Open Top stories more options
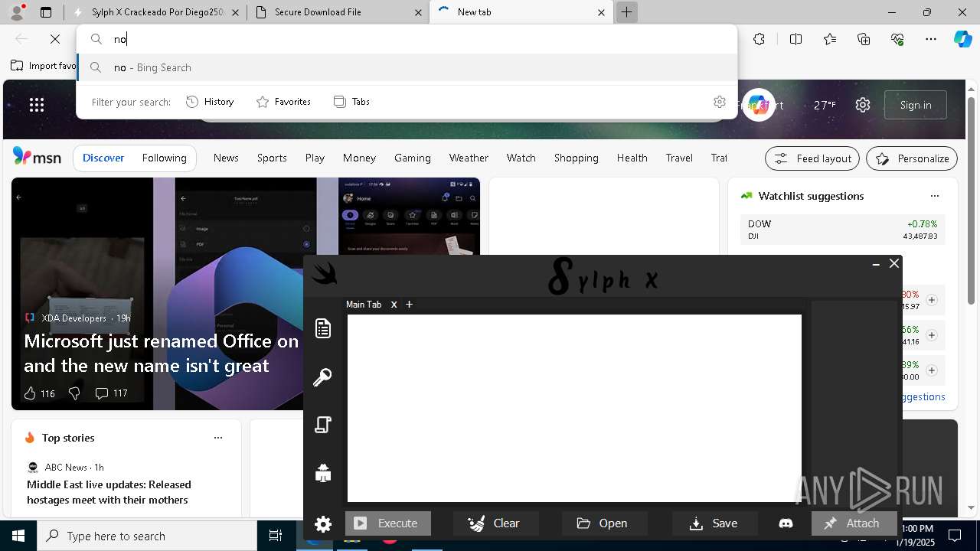Screen dimensions: 980x551 point(218,438)
